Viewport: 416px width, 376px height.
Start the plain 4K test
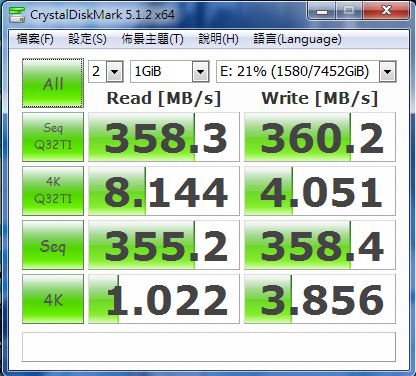53,299
